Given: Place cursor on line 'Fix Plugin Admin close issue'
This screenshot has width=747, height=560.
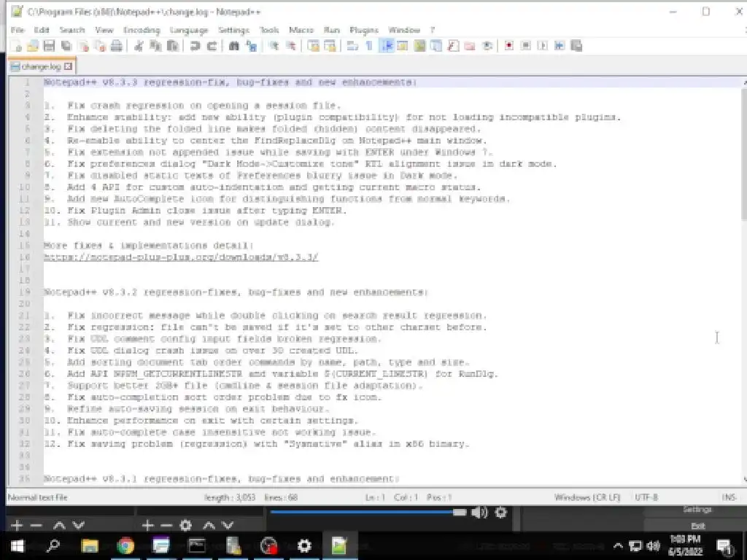Looking at the screenshot, I should (x=195, y=211).
